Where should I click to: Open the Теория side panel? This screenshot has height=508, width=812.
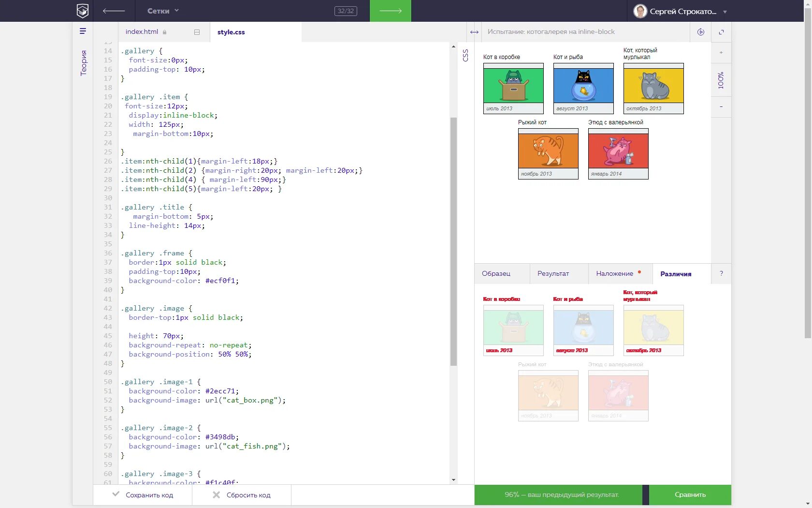click(83, 63)
